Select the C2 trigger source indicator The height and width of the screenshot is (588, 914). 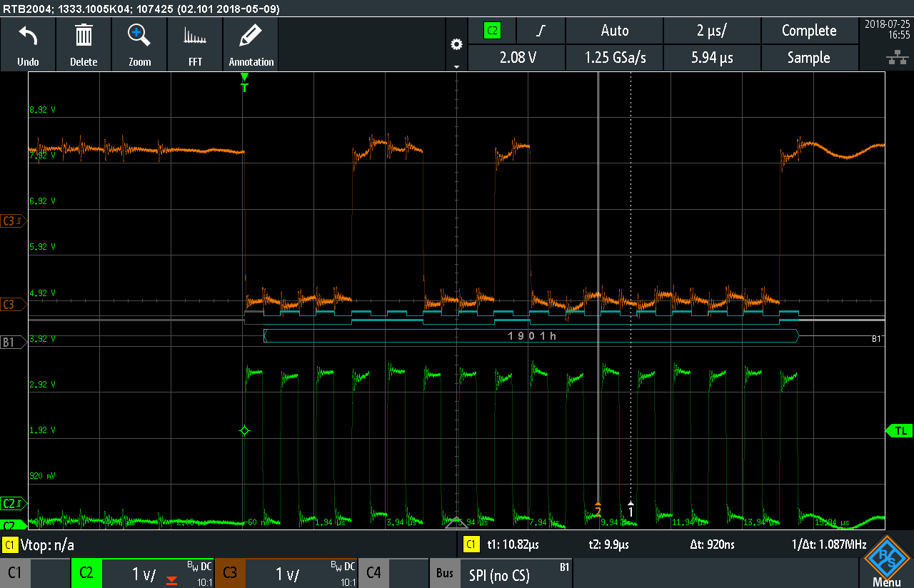tap(492, 31)
